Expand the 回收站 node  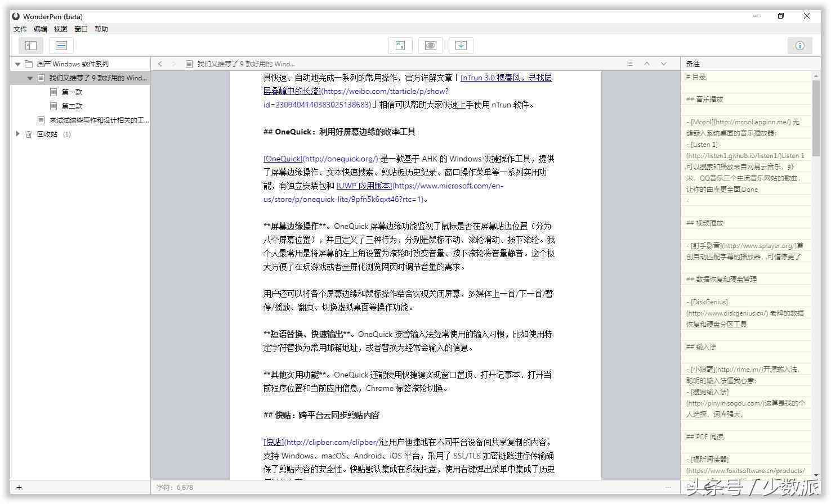click(18, 134)
